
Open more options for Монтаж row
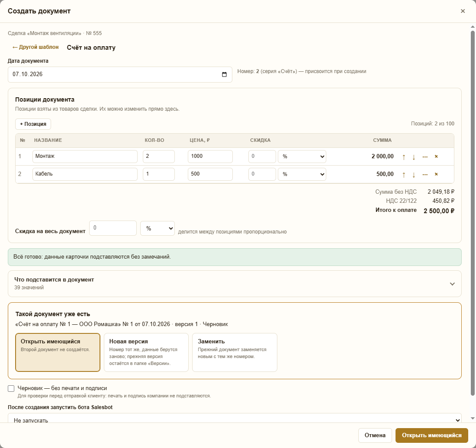425,157
